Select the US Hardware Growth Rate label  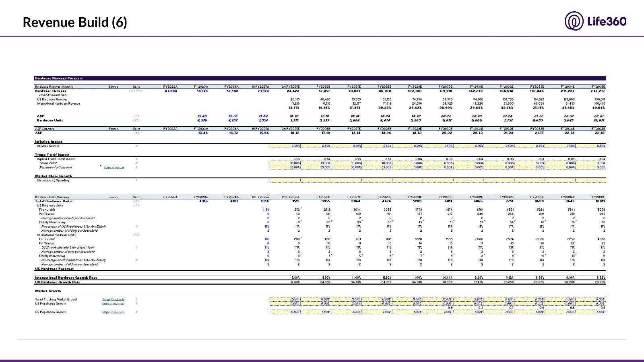pos(58,282)
